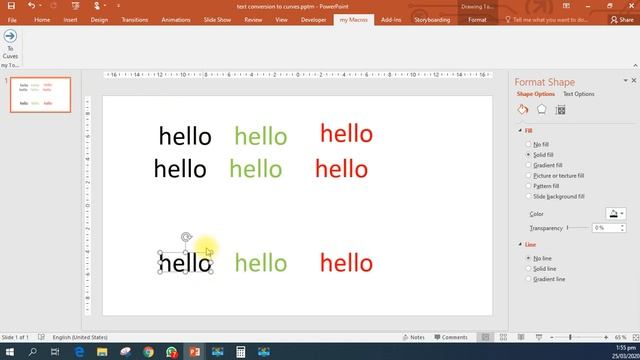Select Picture or texture fill option
The width and height of the screenshot is (640, 360).
tap(528, 176)
